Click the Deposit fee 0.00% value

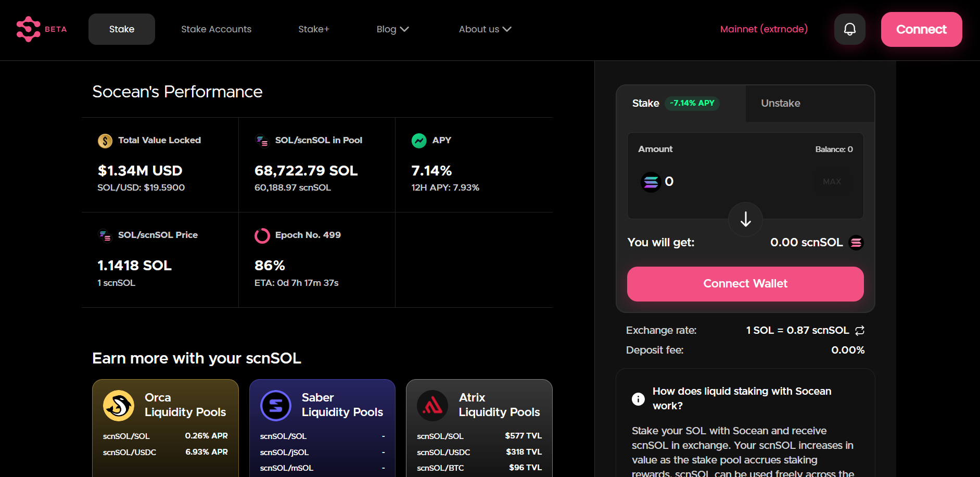[x=848, y=350]
